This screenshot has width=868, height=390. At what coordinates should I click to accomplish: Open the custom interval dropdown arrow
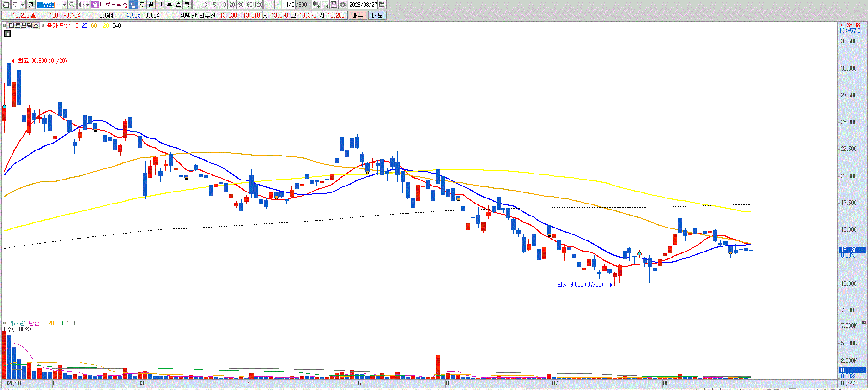click(278, 5)
